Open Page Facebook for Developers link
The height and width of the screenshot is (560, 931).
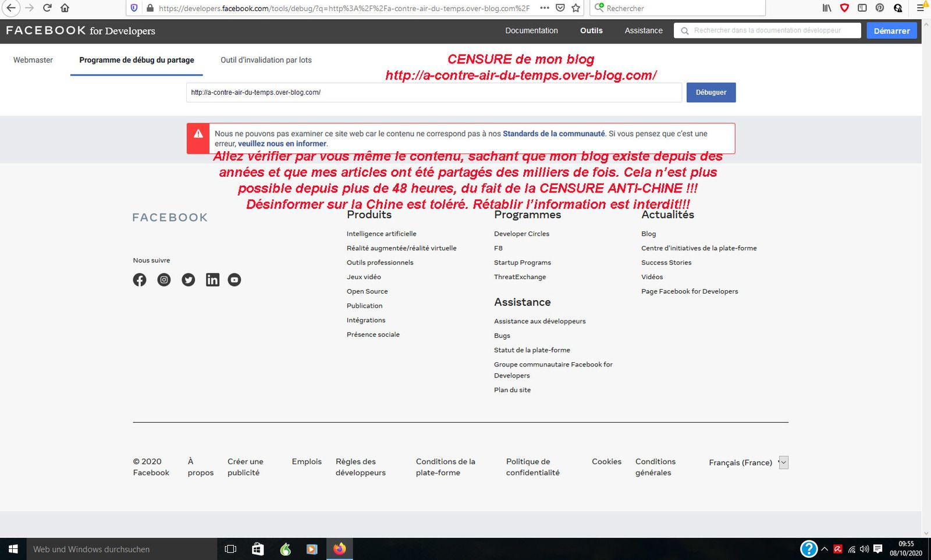pyautogui.click(x=690, y=291)
